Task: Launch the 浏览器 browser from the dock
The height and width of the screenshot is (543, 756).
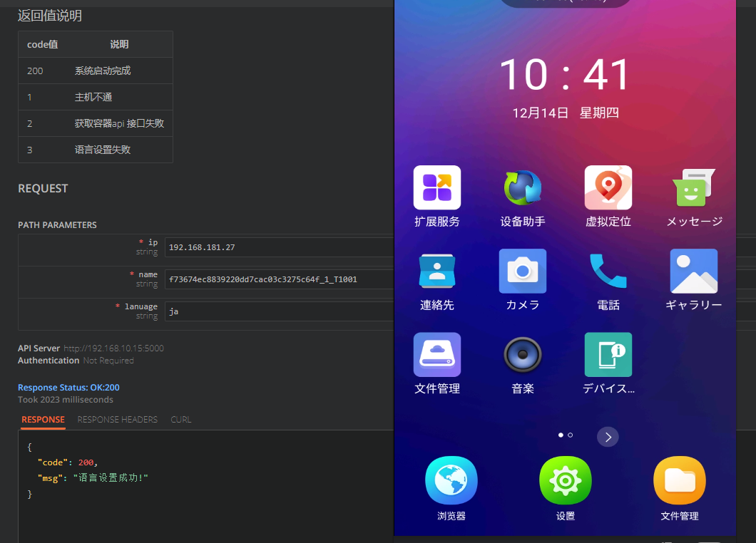Action: point(451,480)
